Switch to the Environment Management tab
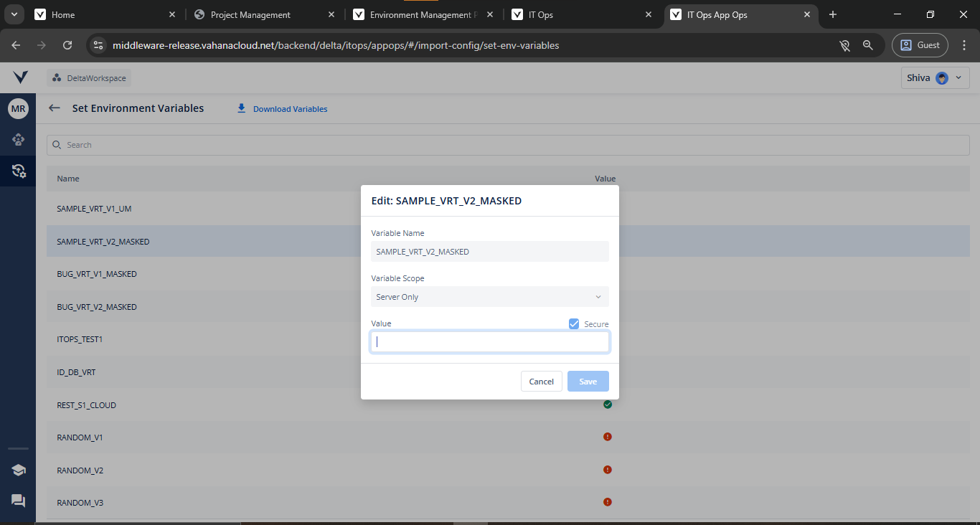980x525 pixels. [423, 14]
